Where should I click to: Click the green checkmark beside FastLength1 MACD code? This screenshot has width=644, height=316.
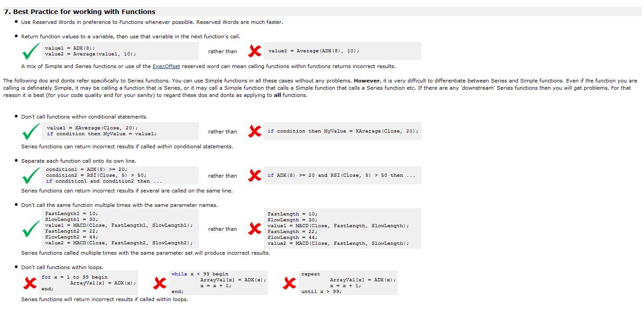pyautogui.click(x=31, y=229)
